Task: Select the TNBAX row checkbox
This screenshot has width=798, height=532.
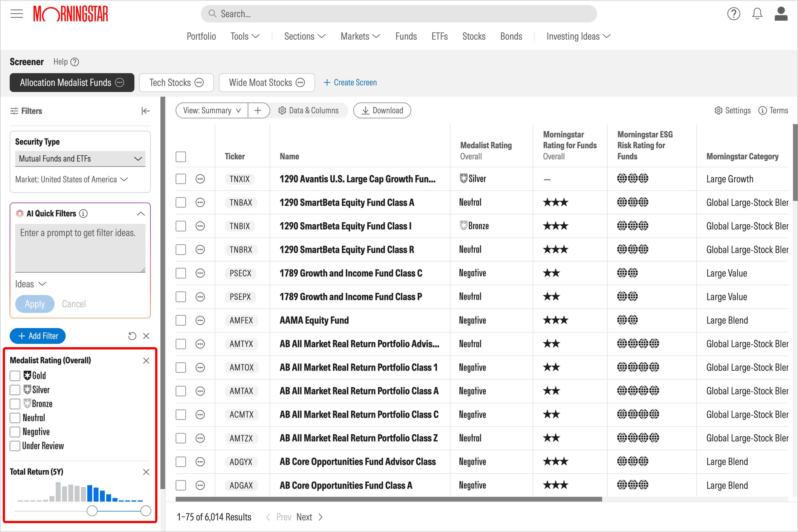Action: click(x=181, y=203)
